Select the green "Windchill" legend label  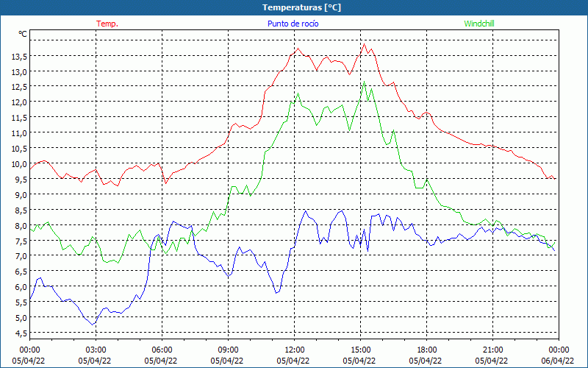click(x=479, y=24)
